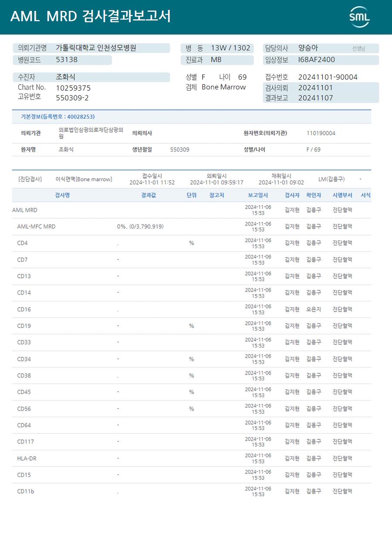Click attending doctor name 양승아
Viewport: 392px width, 554px height.
(308, 48)
